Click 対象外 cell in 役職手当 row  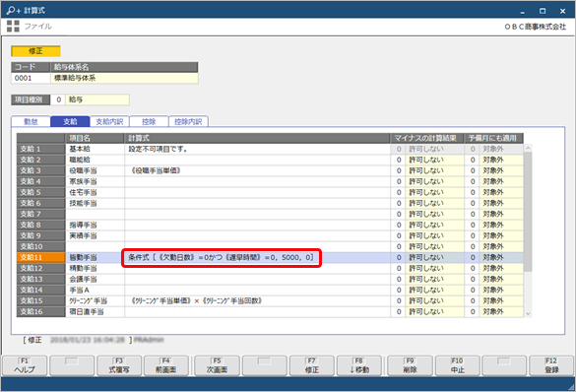click(501, 170)
